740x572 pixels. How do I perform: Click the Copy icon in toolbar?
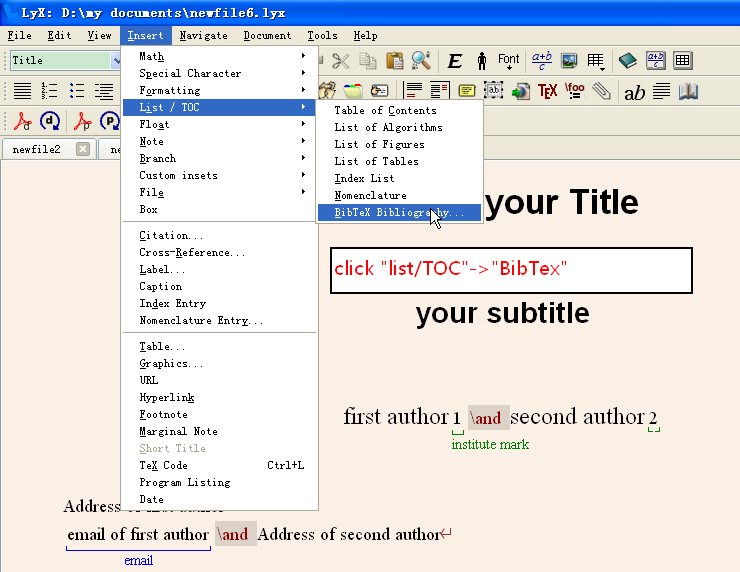368,61
